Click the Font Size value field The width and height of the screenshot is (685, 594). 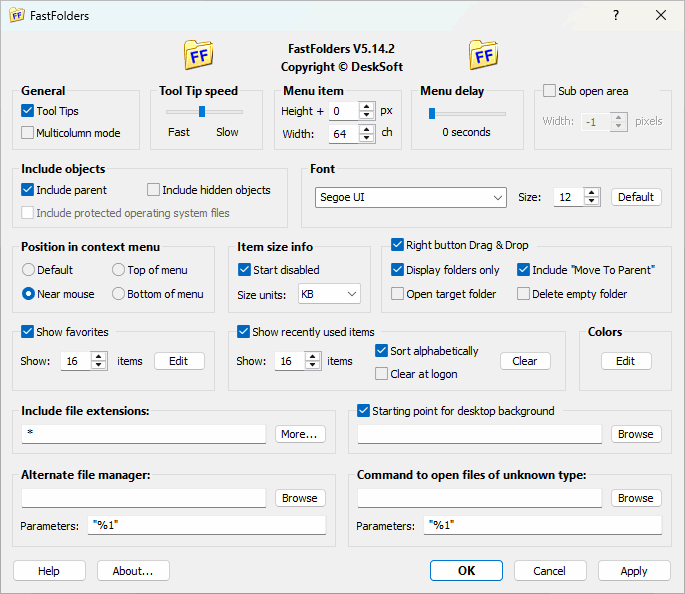(x=569, y=197)
